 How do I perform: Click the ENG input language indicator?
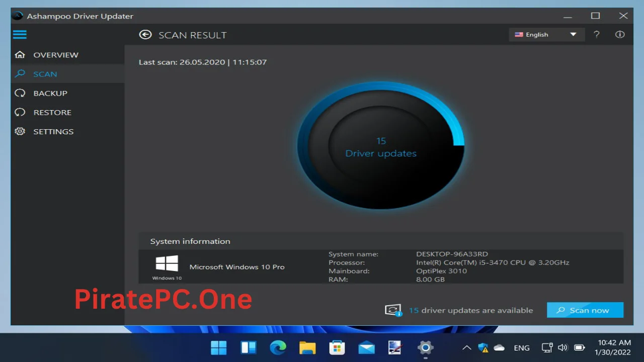click(522, 347)
